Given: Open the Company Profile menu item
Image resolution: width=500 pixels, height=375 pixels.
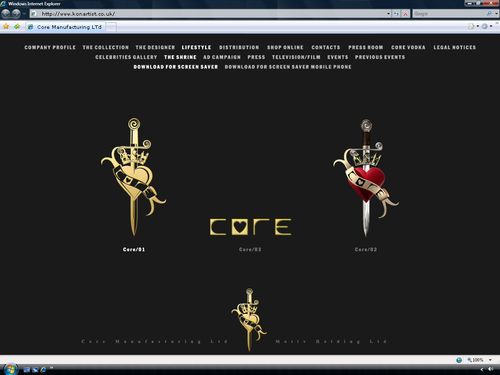Looking at the screenshot, I should [x=50, y=47].
